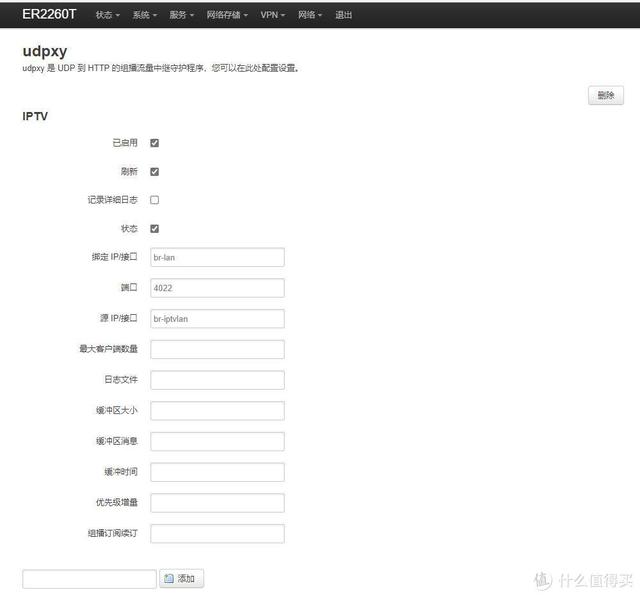Image resolution: width=640 pixels, height=597 pixels.
Task: Toggle the 状态 status checkbox
Action: 154,229
